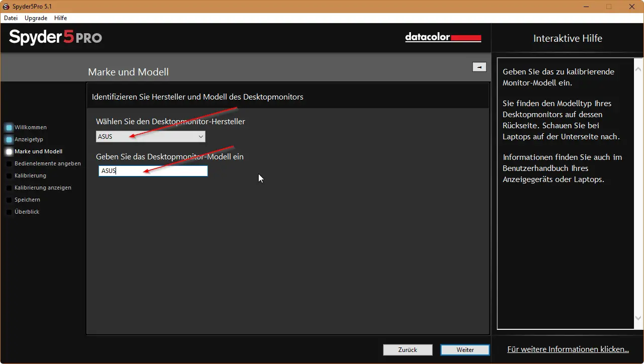Close the Spyder5Pro window
644x364 pixels.
(x=632, y=7)
